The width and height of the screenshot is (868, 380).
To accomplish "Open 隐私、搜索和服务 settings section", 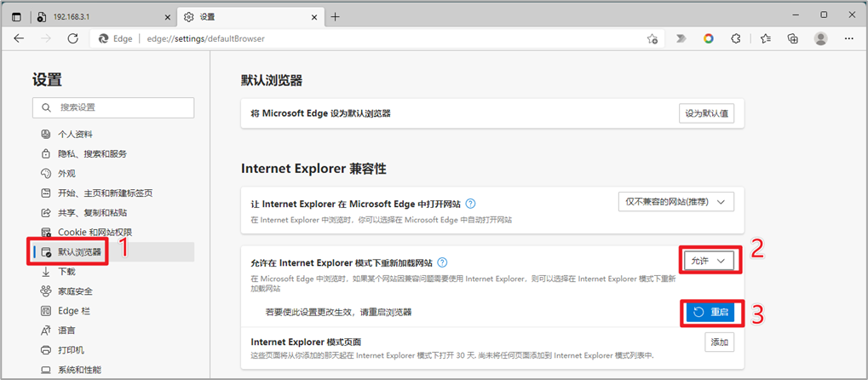I will 92,153.
